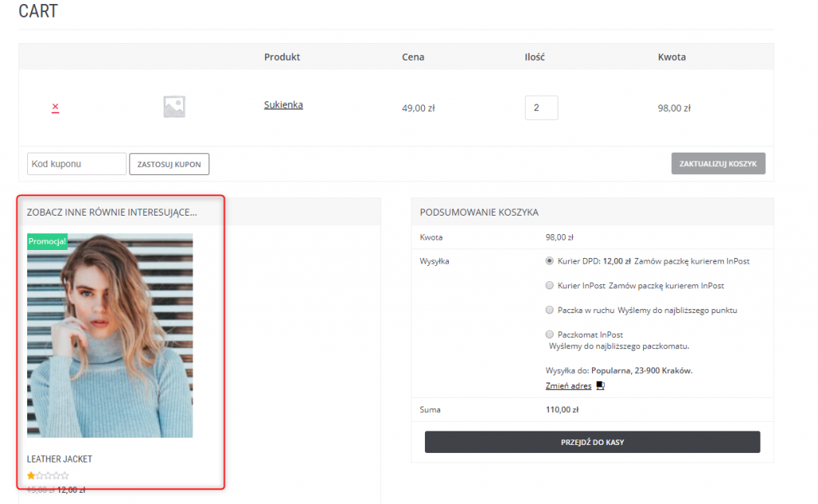Open the Sukienka product link
Image resolution: width=818 pixels, height=504 pixels.
pos(284,105)
